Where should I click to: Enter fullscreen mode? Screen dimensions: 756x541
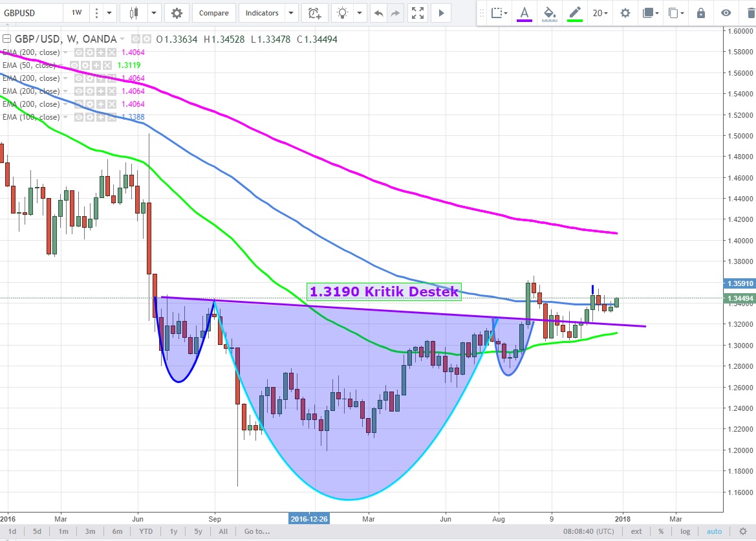click(x=418, y=13)
